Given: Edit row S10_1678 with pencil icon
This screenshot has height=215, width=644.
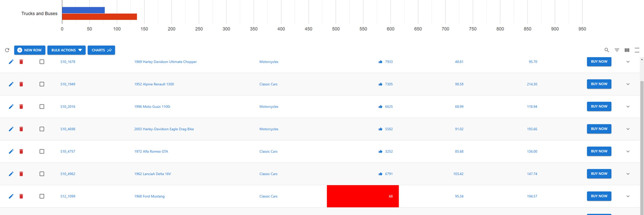Looking at the screenshot, I should click(x=11, y=62).
